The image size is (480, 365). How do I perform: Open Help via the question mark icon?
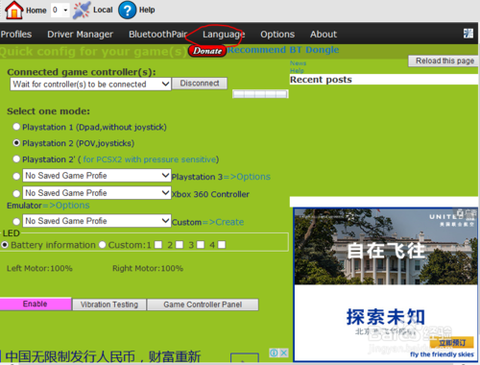127,10
